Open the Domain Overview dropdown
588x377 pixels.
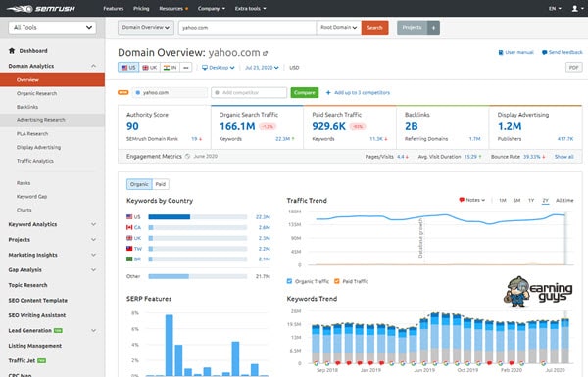pyautogui.click(x=145, y=27)
